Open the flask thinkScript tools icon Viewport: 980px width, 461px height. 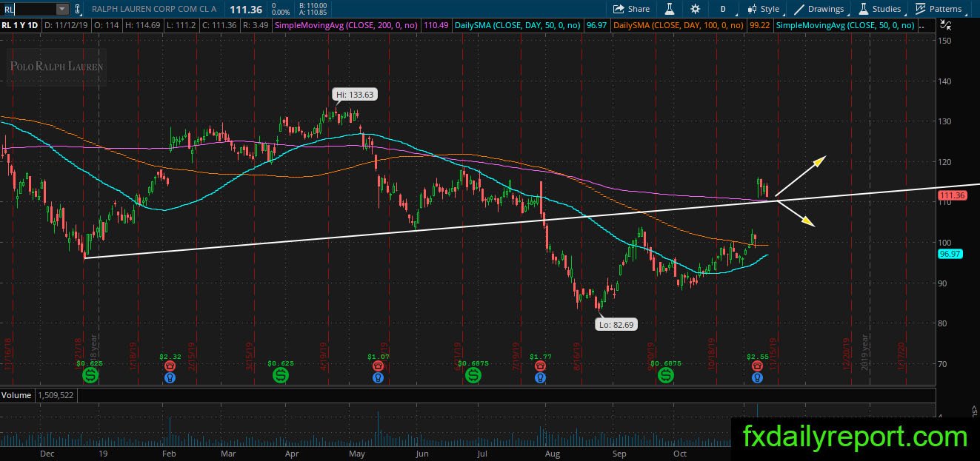pyautogui.click(x=669, y=9)
